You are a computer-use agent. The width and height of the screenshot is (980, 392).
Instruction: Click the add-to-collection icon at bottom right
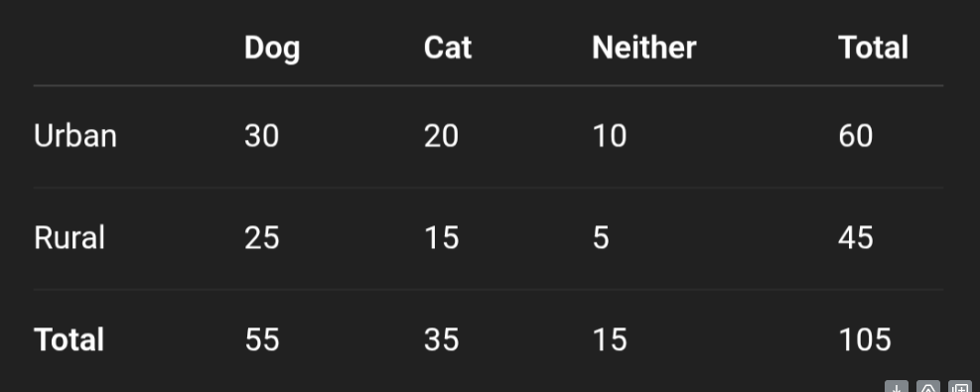click(960, 387)
